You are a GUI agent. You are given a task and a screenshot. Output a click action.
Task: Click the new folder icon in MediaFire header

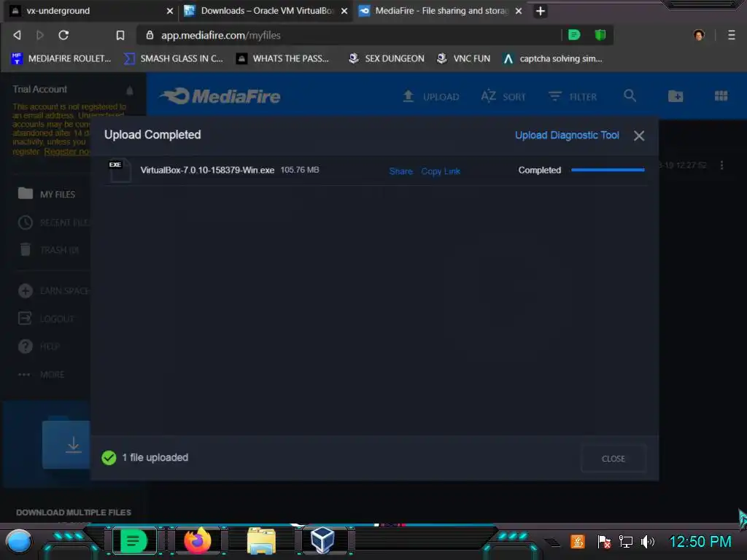[676, 96]
